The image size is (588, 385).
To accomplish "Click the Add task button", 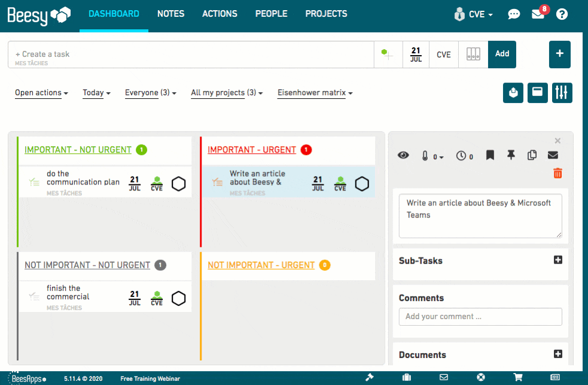I will click(502, 54).
